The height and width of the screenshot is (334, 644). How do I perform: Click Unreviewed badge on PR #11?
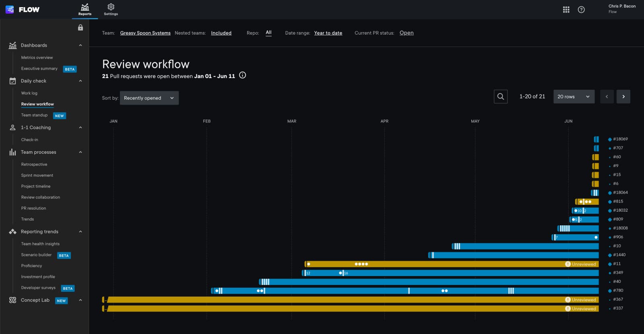(x=580, y=264)
